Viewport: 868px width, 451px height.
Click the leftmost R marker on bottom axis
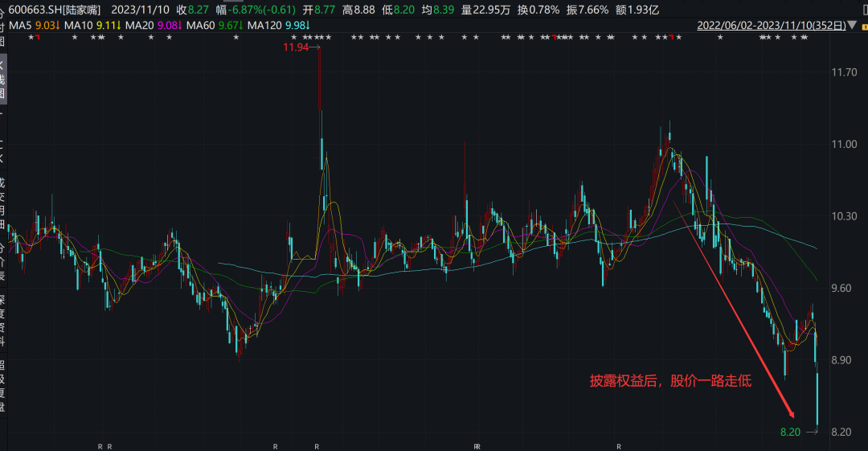(x=100, y=445)
